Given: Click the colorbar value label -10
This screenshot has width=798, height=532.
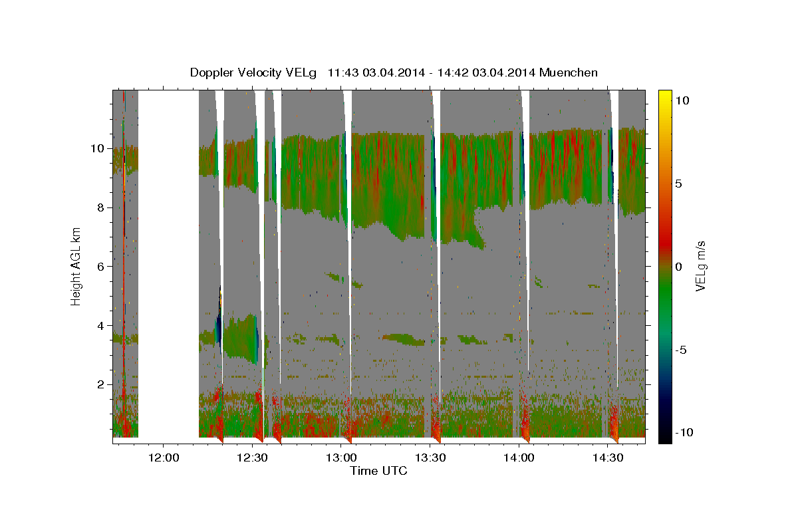Looking at the screenshot, I should click(x=684, y=432).
